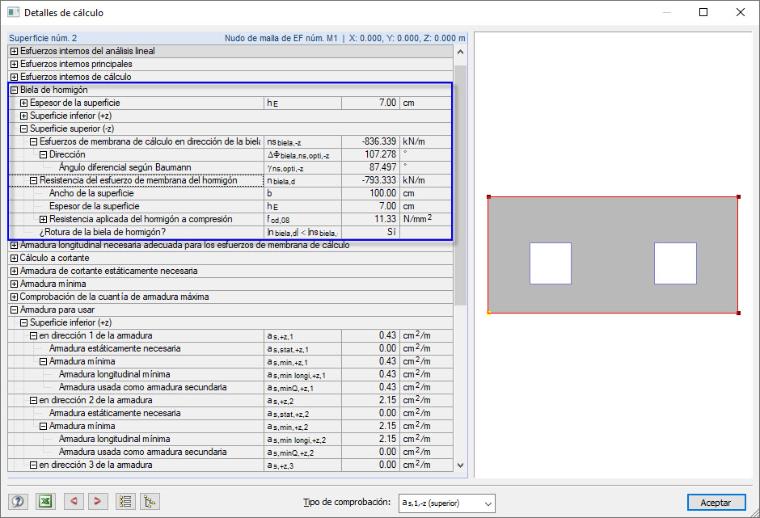Screen dimensions: 760x518
Task: Click the tree expand options icon
Action: [150, 501]
